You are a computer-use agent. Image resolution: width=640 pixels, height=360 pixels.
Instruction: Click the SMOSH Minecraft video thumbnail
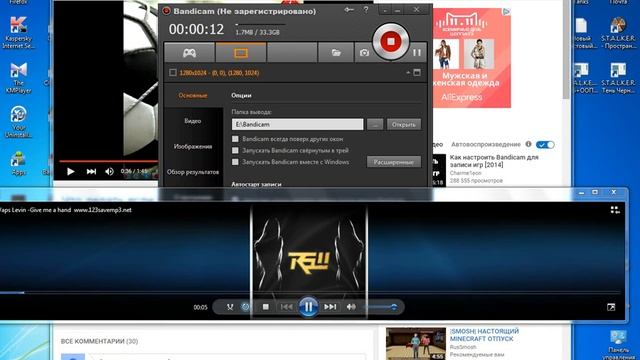(416, 344)
